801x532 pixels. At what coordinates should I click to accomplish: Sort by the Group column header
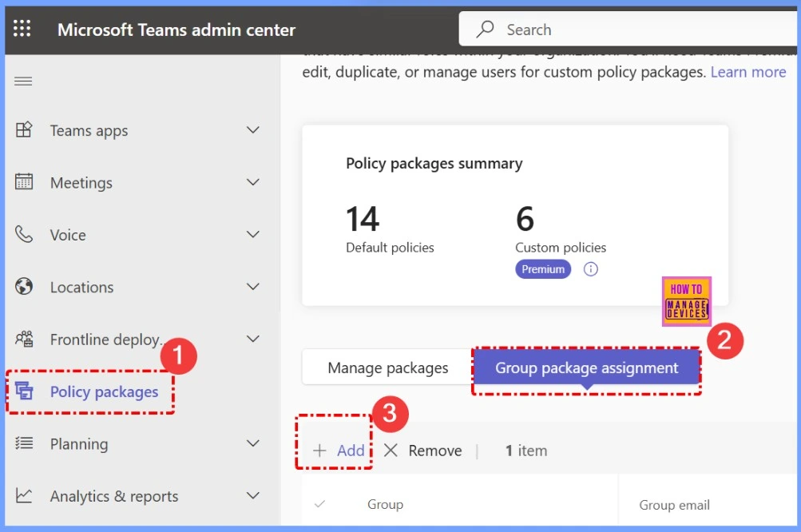(x=385, y=504)
